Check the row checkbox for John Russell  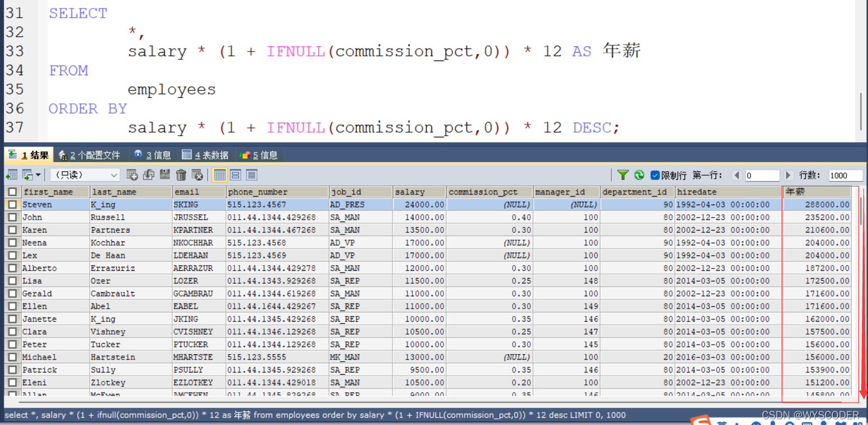[x=12, y=218]
